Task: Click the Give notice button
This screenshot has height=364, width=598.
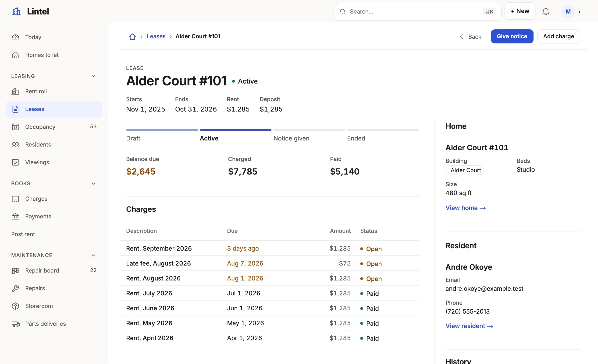Action: pos(512,36)
